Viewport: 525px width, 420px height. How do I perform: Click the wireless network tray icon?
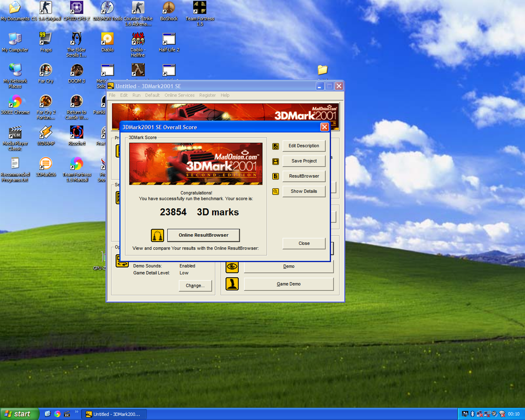coord(502,414)
